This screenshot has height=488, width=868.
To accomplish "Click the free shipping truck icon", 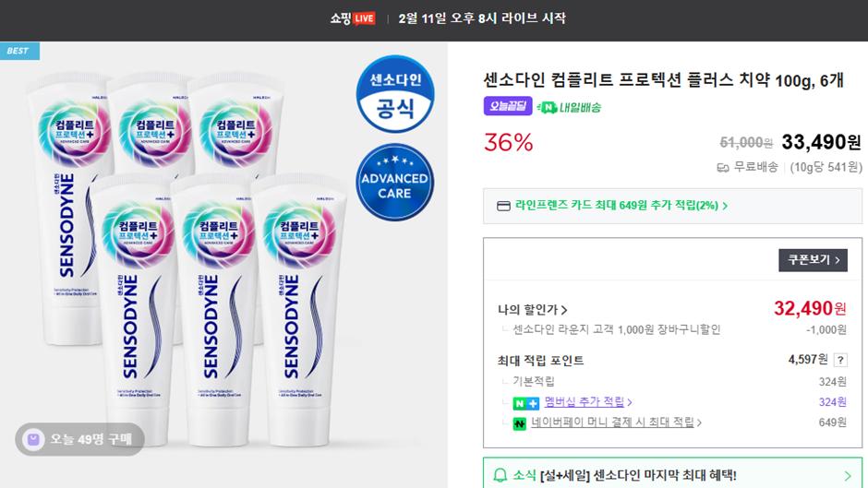I will tap(722, 167).
